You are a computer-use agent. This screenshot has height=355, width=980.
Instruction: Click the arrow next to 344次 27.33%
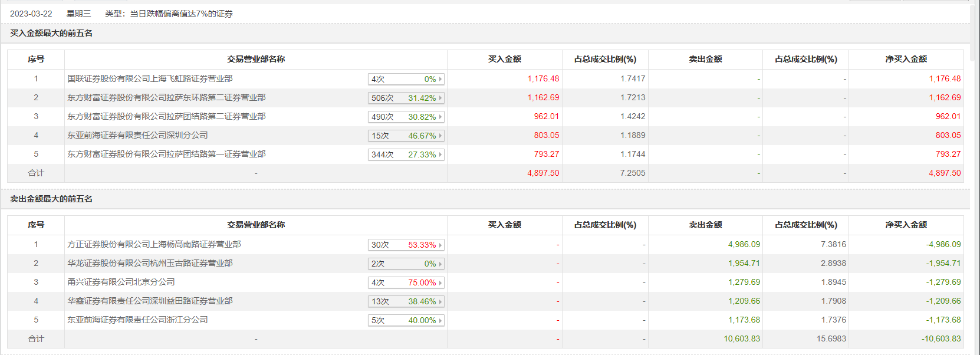[440, 155]
